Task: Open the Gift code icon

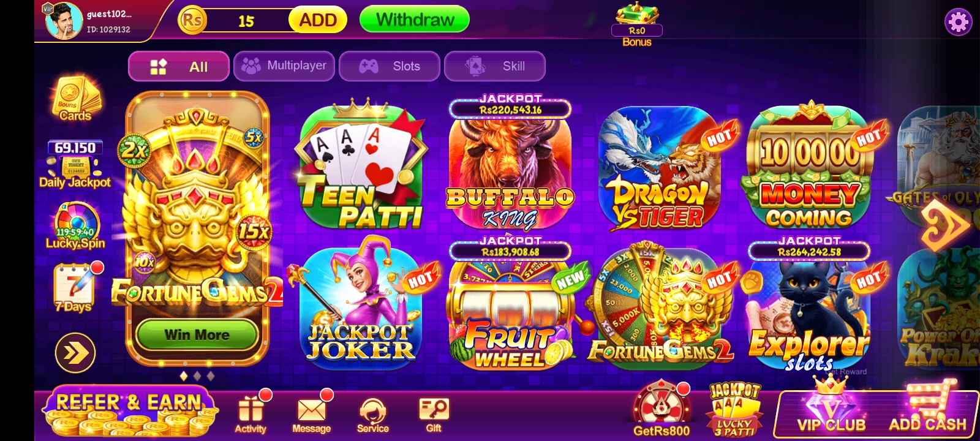Action: click(x=434, y=415)
